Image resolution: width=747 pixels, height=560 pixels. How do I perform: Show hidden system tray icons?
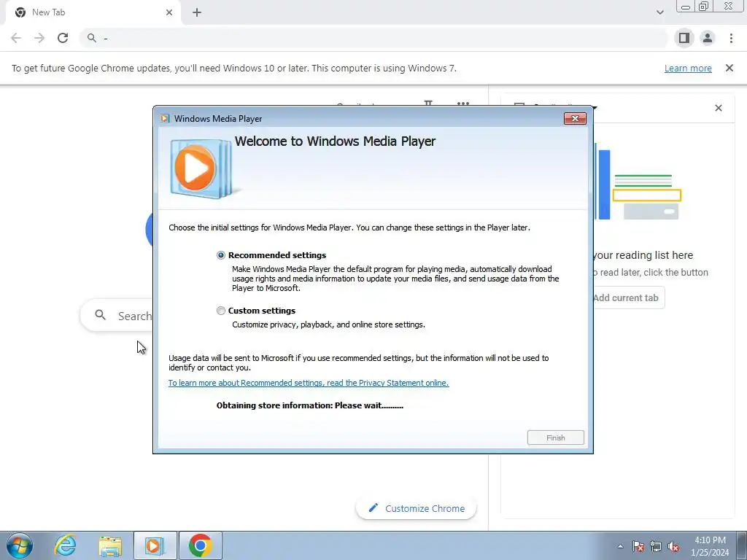[620, 546]
